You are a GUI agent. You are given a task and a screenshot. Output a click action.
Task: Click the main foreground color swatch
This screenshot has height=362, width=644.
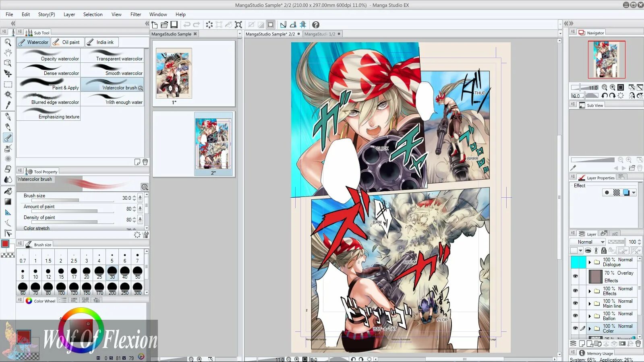(x=5, y=244)
